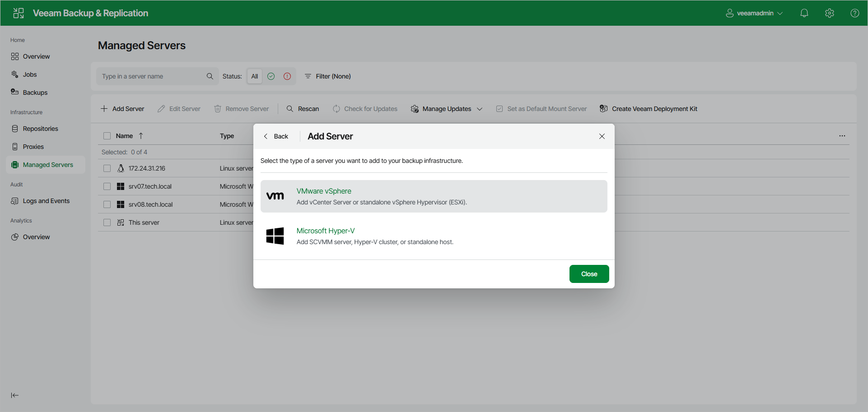The height and width of the screenshot is (412, 868).
Task: Click the search magnifier icon
Action: (x=210, y=76)
